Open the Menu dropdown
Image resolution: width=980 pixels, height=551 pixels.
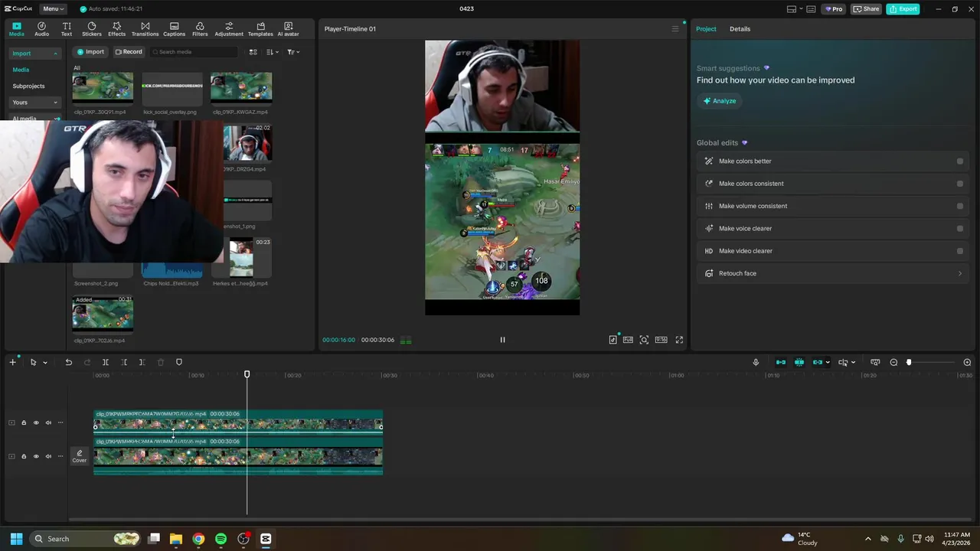click(53, 9)
